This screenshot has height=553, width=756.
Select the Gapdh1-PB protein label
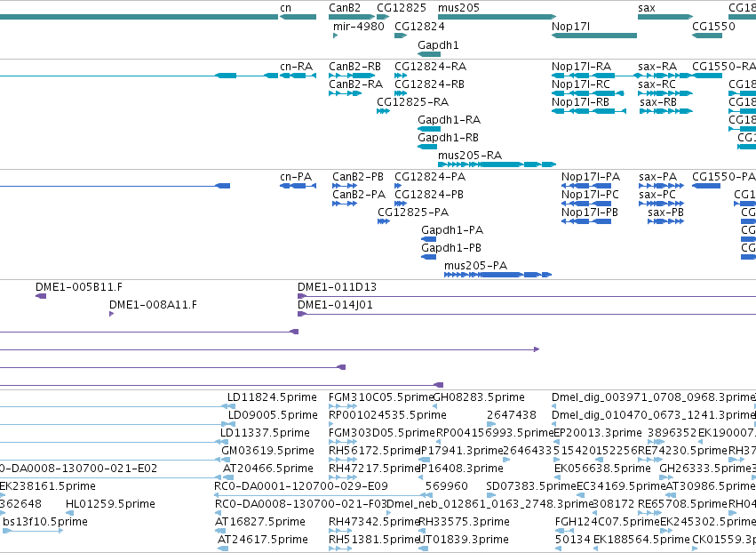click(450, 248)
